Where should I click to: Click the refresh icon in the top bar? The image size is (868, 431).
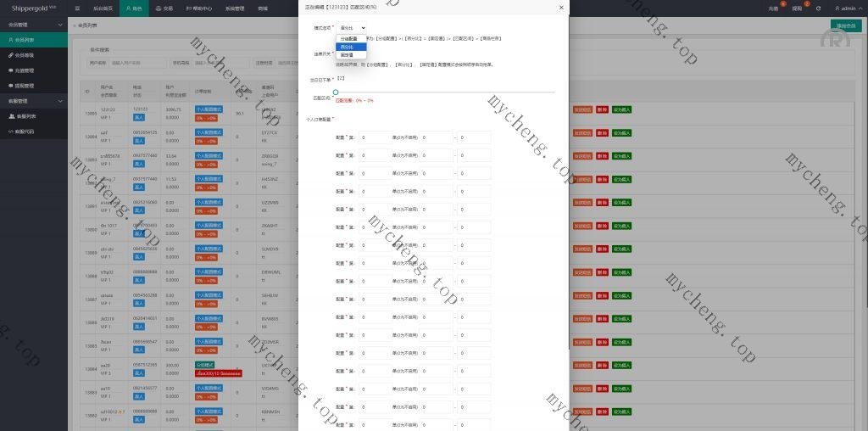coord(818,8)
